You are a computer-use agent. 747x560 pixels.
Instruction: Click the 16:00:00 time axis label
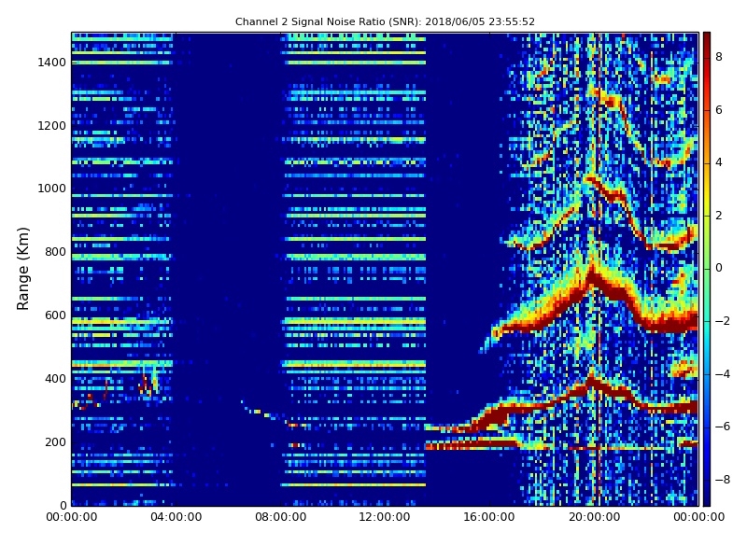(x=489, y=517)
